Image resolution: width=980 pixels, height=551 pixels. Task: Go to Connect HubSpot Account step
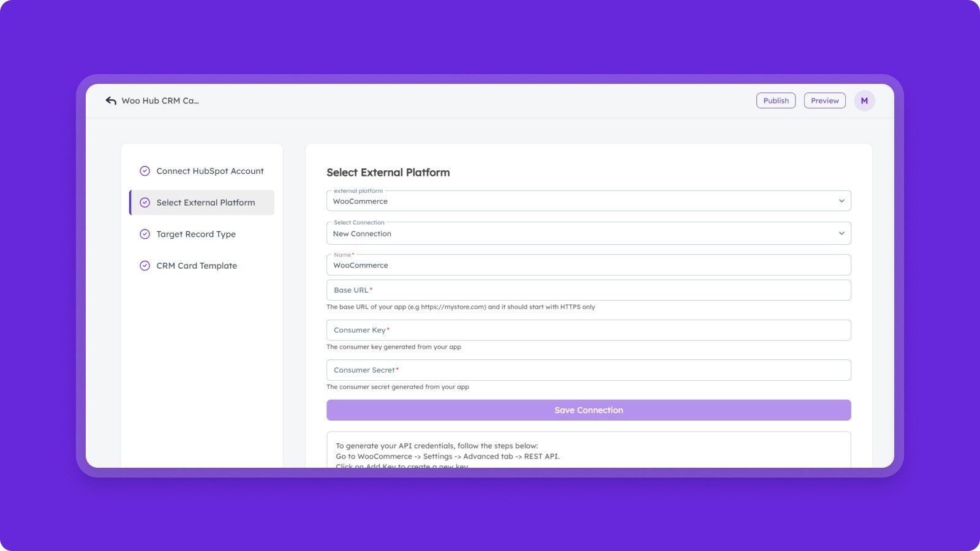pos(210,171)
